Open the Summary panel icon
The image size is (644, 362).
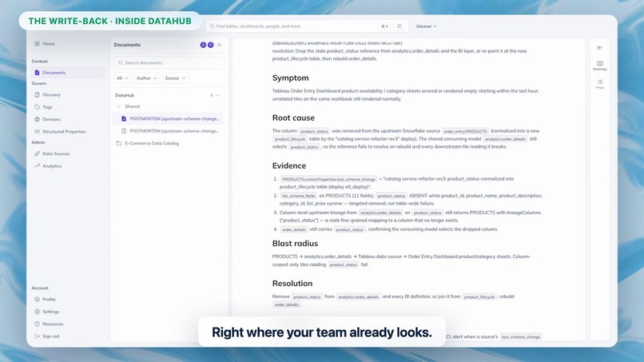[x=599, y=66]
